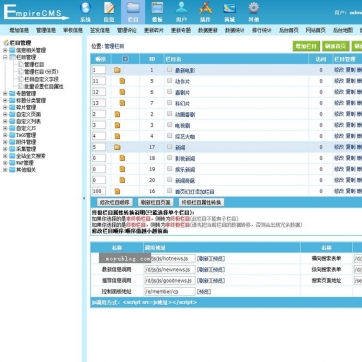
Task: Click the 终极栏目属性转换 button
Action: pos(201,202)
